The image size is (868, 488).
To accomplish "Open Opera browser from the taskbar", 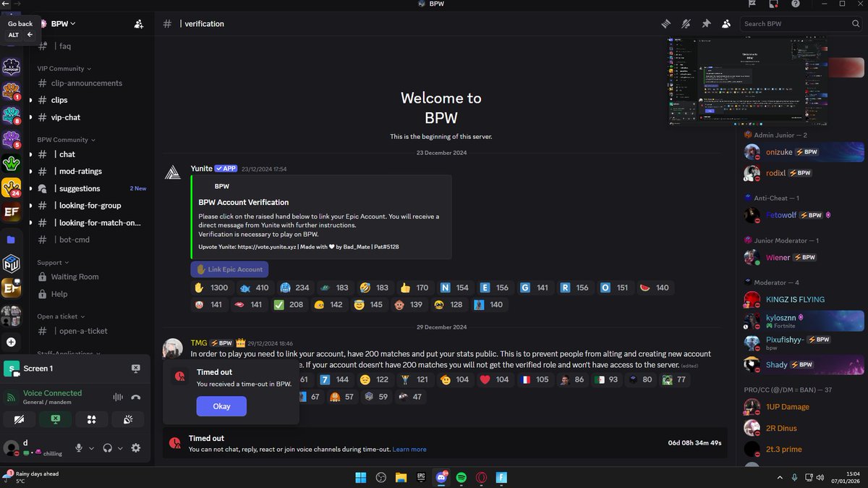I will pyautogui.click(x=481, y=478).
